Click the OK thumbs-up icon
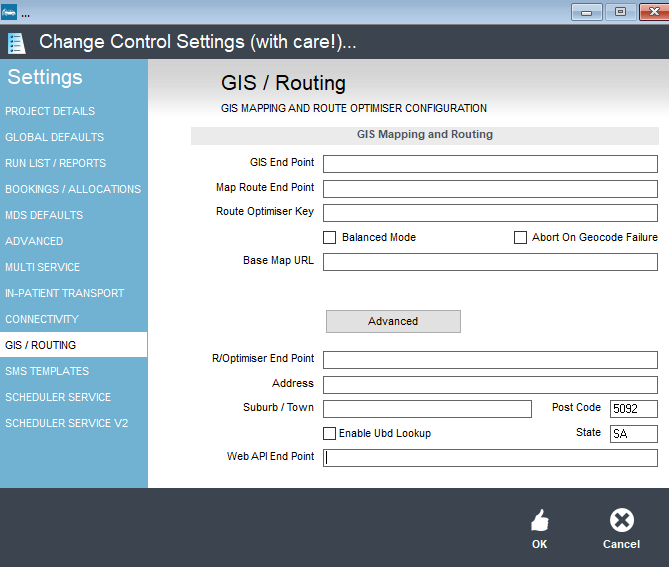Screen dimensions: 669x567 [540, 520]
